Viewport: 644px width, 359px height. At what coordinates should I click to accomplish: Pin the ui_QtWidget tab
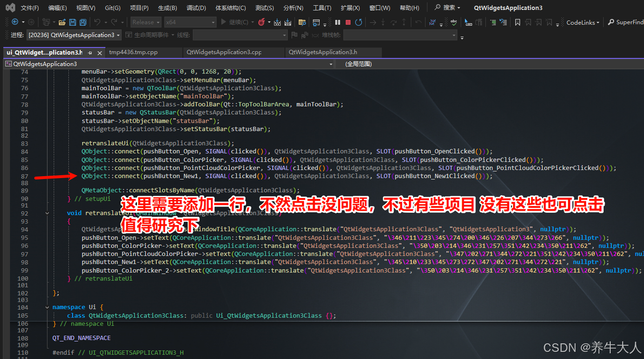(90, 53)
